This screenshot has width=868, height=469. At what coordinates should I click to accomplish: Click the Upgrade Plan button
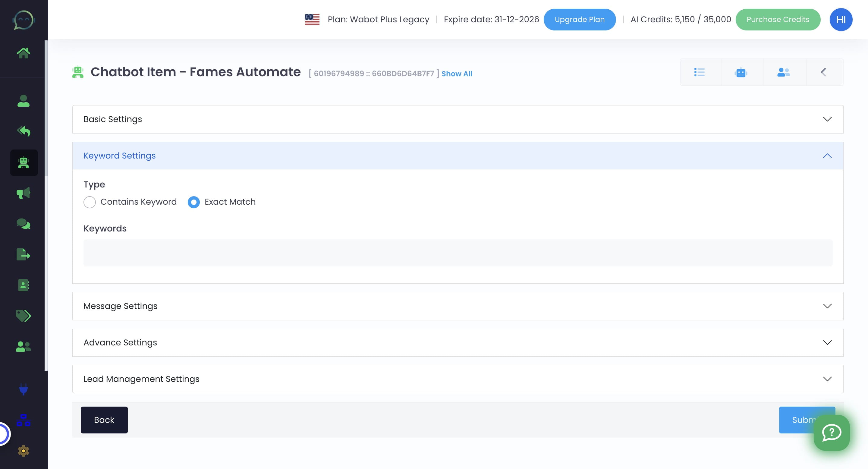[x=579, y=20]
